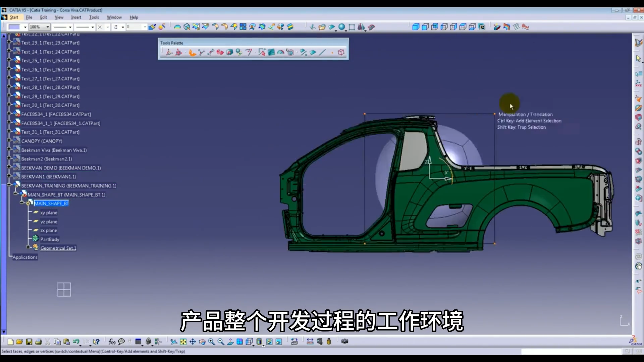Select PartBody in the tree

[x=50, y=239]
